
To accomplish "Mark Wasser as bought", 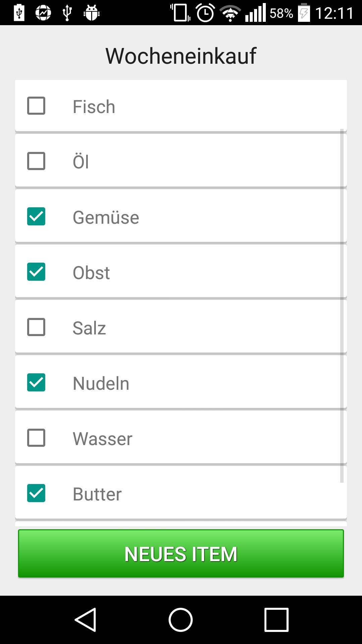I will click(x=36, y=438).
